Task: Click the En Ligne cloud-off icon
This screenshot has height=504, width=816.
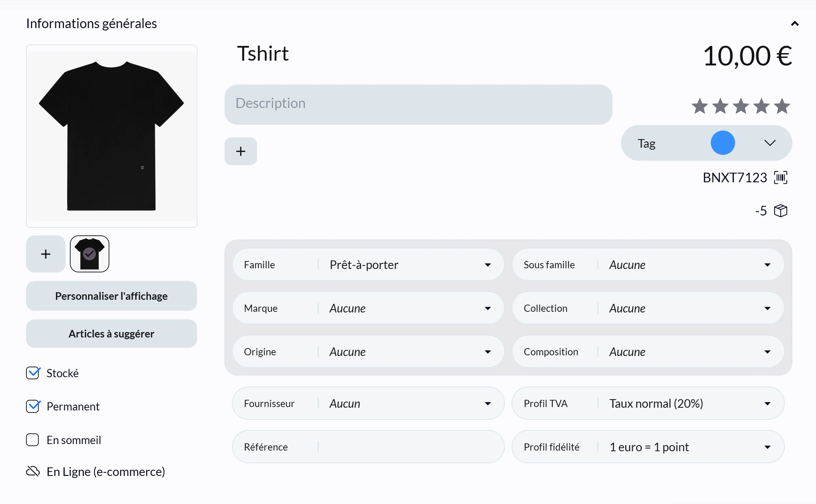Action: [x=33, y=471]
